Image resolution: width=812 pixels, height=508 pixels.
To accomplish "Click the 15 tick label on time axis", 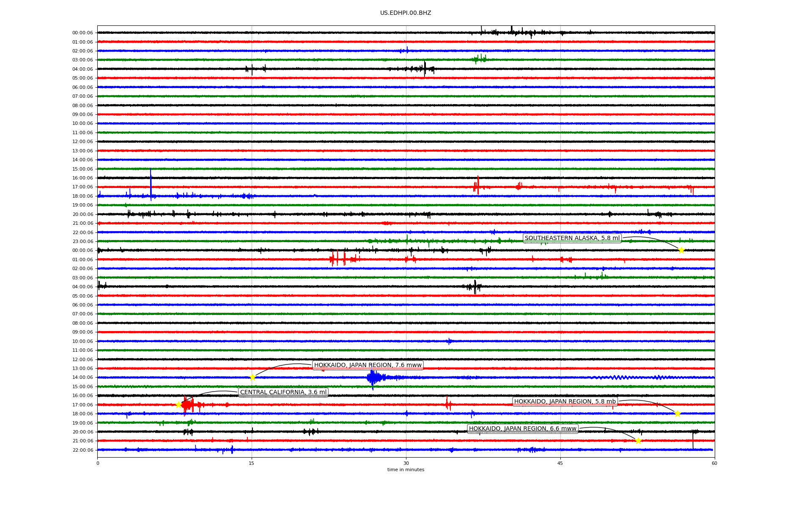I will (252, 463).
